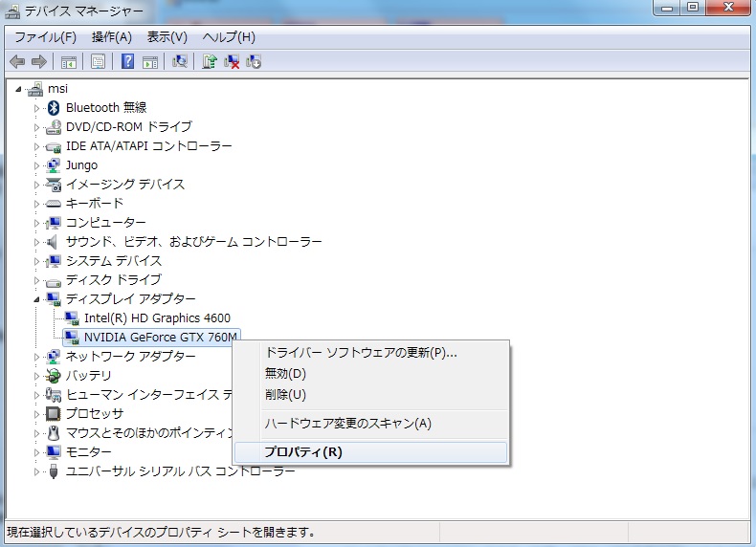Choose ドライバー ソフトウェアの更新(P) from context menu

[x=361, y=352]
